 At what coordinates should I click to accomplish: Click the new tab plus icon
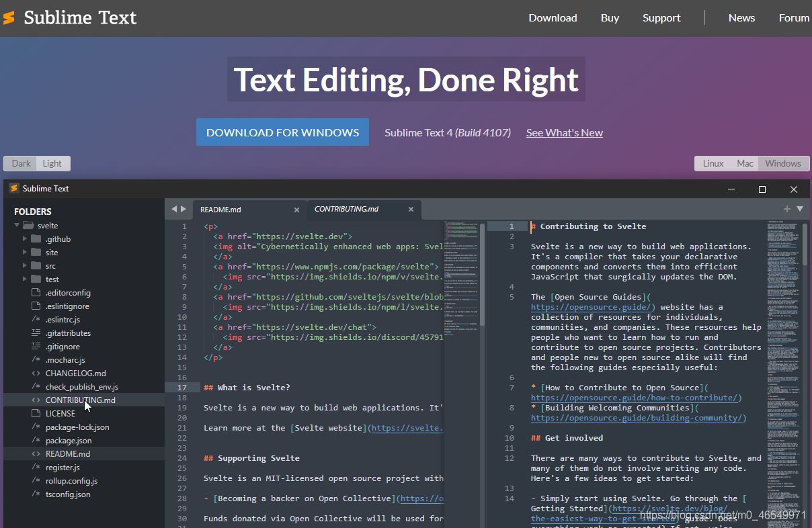click(786, 209)
